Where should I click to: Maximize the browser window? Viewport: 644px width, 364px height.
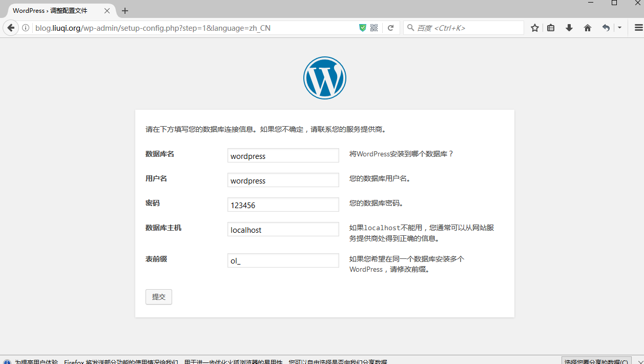click(614, 3)
